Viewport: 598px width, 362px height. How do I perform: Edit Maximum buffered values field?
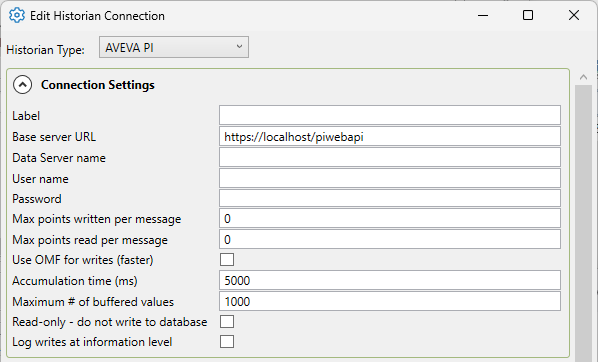pyautogui.click(x=390, y=301)
